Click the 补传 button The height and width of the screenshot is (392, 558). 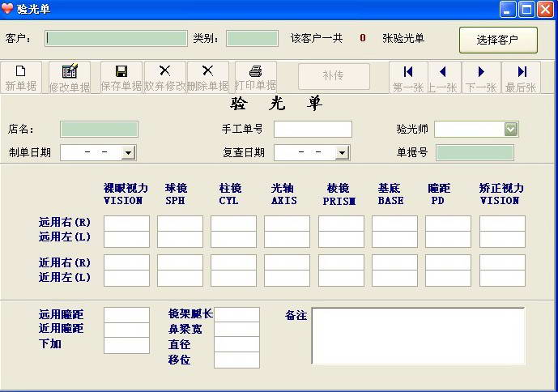point(334,76)
